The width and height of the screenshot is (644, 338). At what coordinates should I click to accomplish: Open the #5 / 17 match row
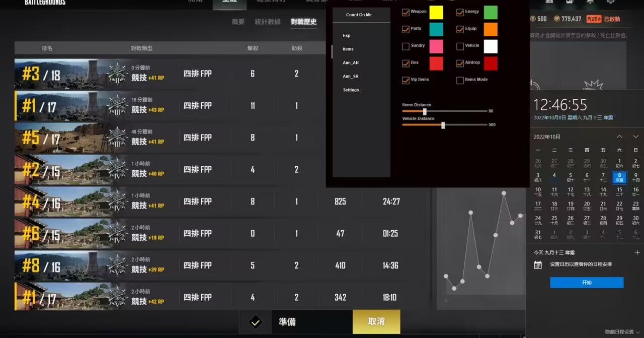(x=169, y=138)
